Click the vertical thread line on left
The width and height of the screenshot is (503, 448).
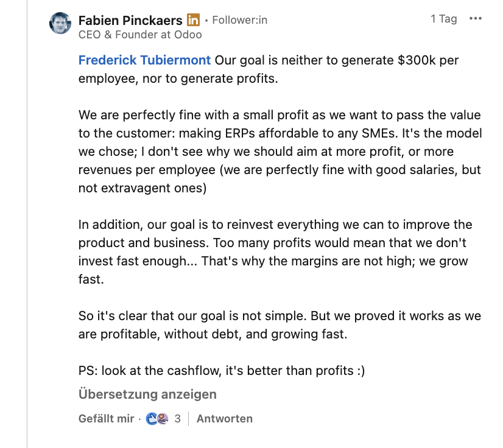tap(27, 243)
